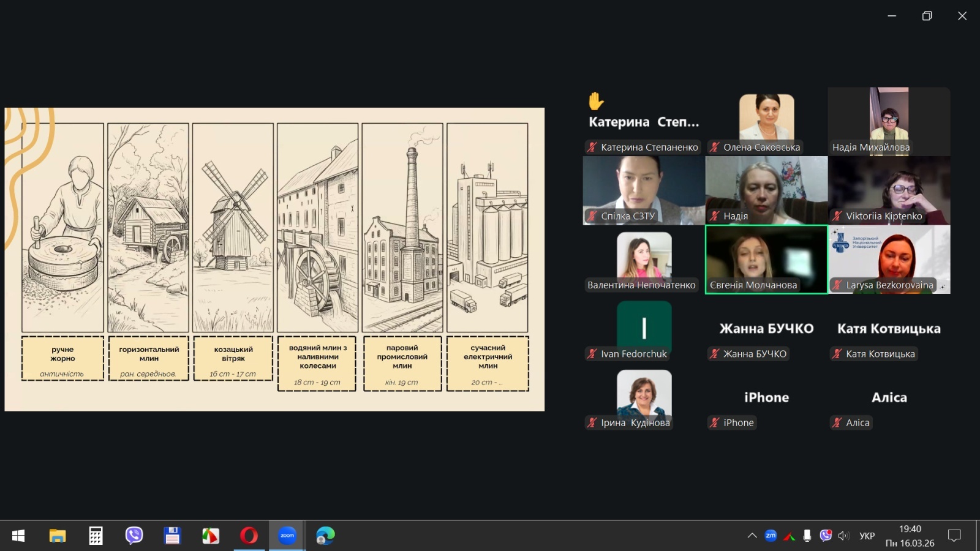Select Larysa Bezkorovaina's video tile
The height and width of the screenshot is (551, 980).
click(x=889, y=258)
